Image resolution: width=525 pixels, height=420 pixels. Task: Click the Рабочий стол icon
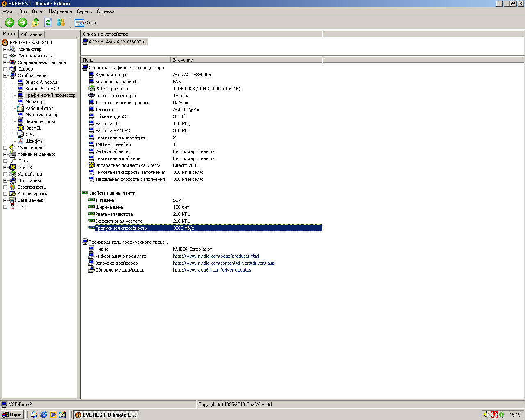pos(21,108)
